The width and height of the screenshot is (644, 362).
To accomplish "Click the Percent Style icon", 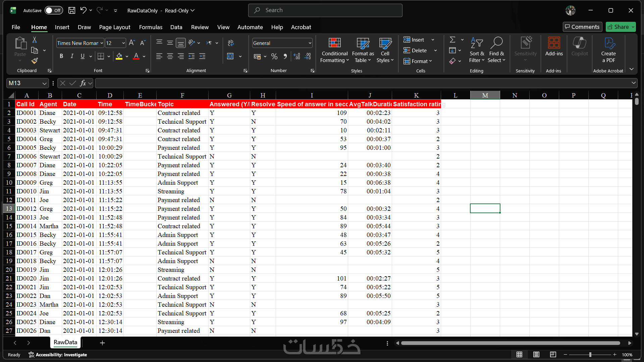I will tap(274, 57).
